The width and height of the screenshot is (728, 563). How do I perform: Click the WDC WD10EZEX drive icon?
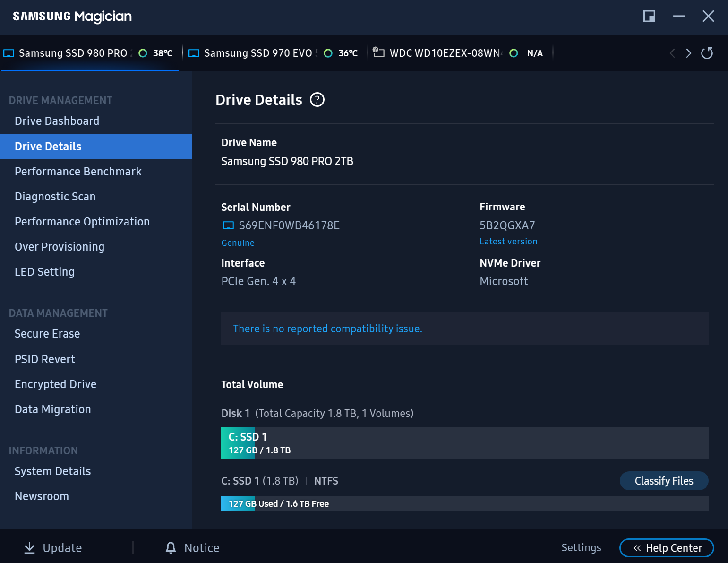(x=378, y=52)
